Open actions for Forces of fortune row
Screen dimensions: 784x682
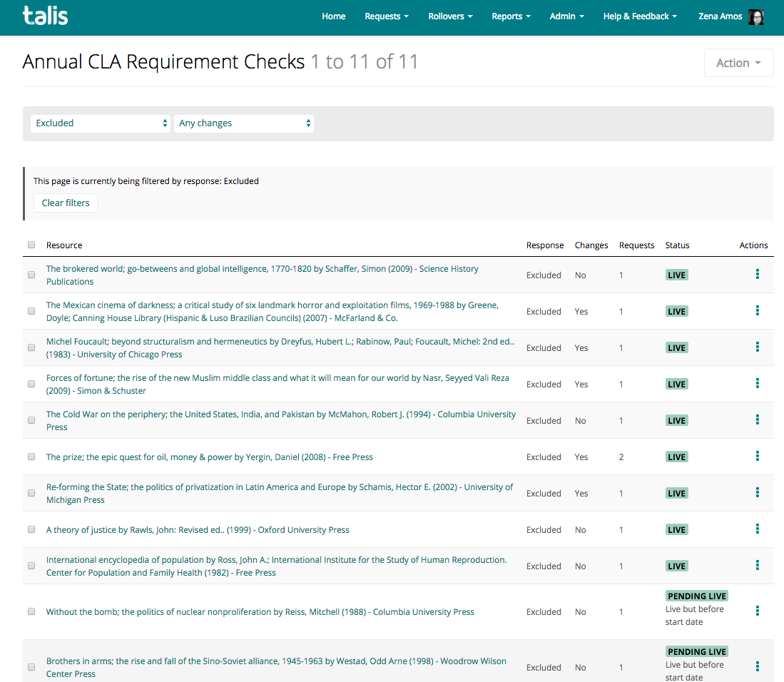757,384
